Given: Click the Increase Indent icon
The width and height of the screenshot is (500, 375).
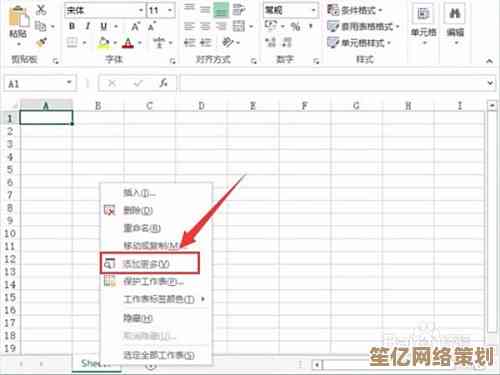Looking at the screenshot, I should coord(206,42).
